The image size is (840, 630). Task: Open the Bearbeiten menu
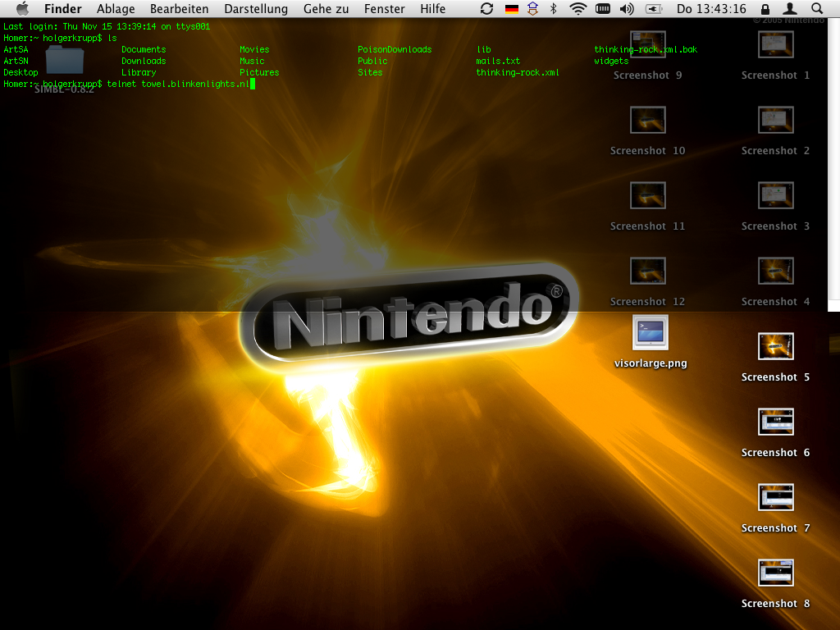click(x=179, y=8)
